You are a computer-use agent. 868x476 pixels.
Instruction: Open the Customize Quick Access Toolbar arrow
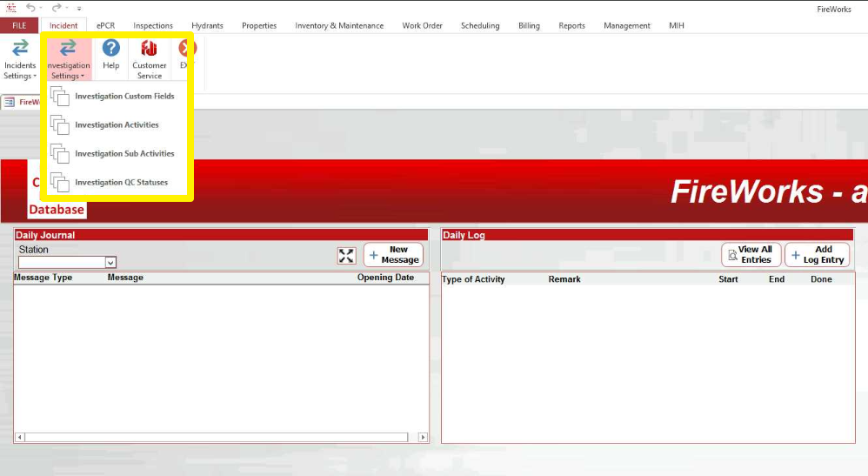[79, 9]
